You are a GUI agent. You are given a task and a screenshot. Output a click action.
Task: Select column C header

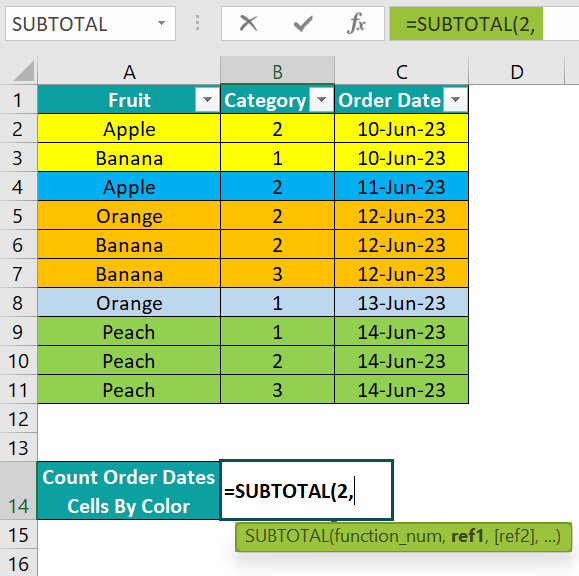[401, 71]
